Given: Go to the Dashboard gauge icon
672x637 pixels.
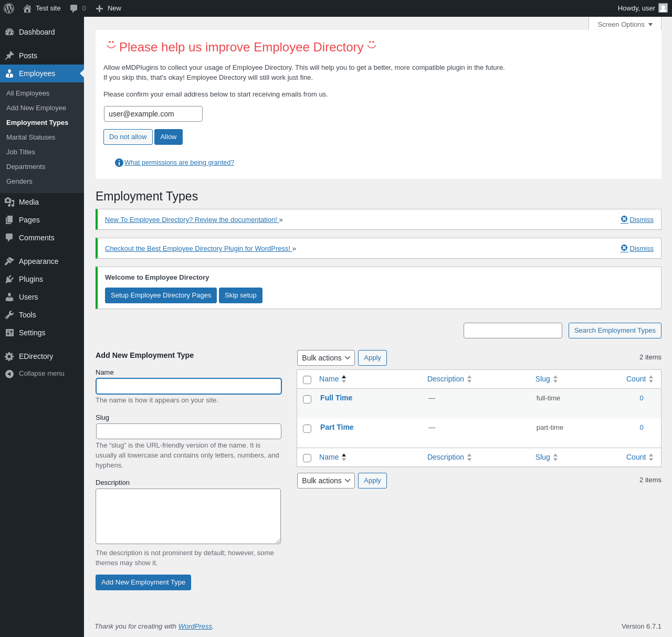Looking at the screenshot, I should 9,32.
